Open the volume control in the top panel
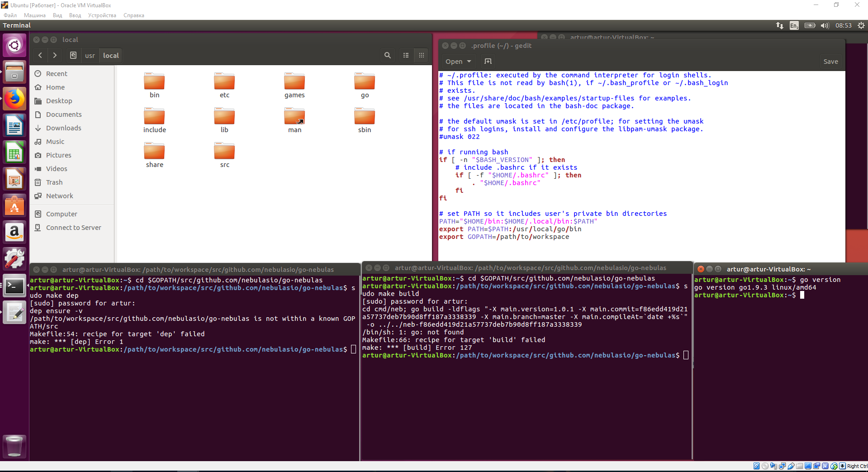 click(x=824, y=25)
